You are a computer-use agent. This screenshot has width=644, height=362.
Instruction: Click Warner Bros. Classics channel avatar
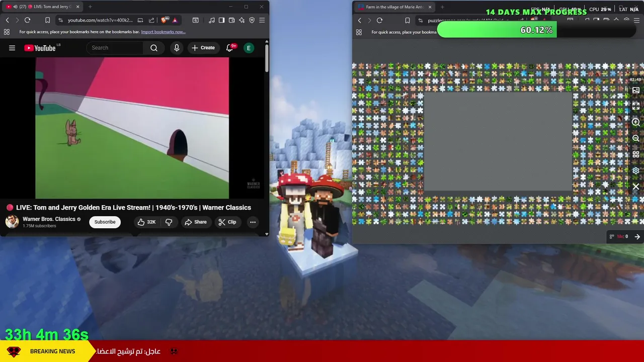coord(12,222)
